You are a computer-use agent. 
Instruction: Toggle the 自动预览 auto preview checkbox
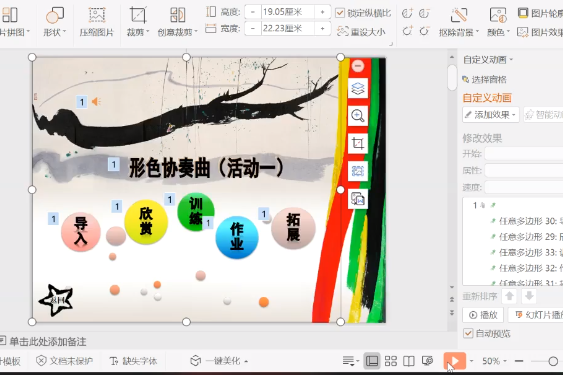click(x=468, y=333)
